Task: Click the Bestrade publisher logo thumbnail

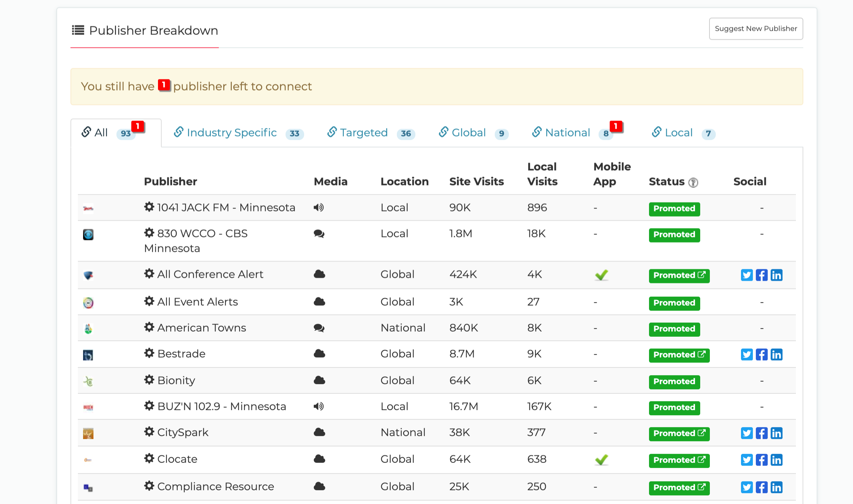Action: click(x=88, y=355)
